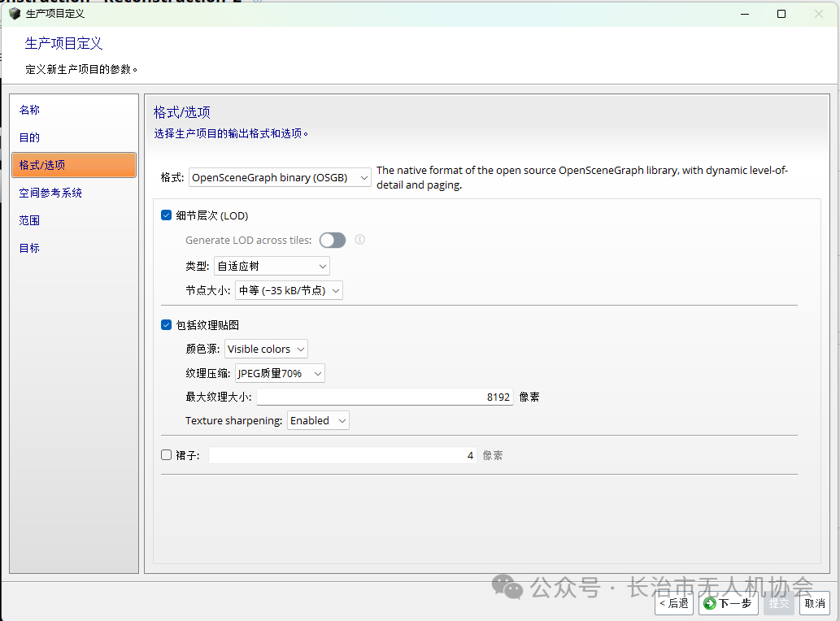Click the 裙子 pixel value field
Screen dimensions: 840x621
pyautogui.click(x=342, y=455)
